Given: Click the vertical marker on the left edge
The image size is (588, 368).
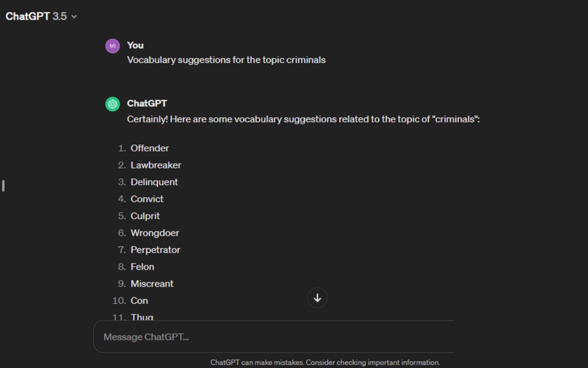Looking at the screenshot, I should [2, 185].
